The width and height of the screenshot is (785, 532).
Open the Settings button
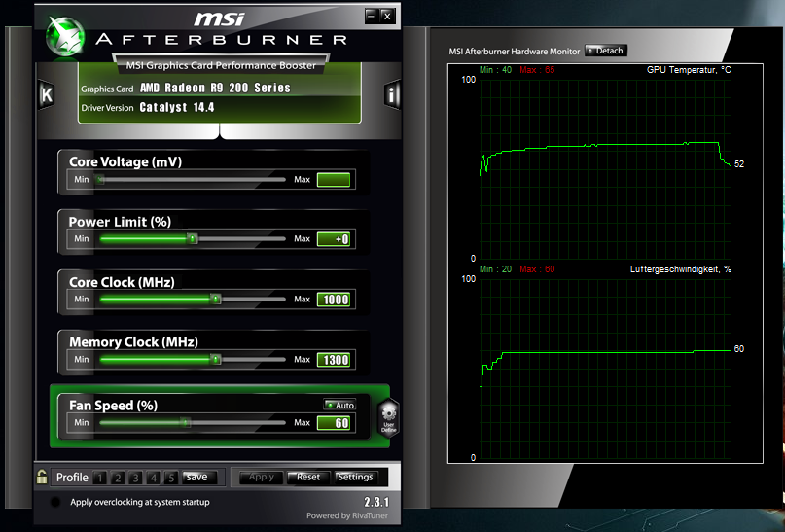pos(355,477)
